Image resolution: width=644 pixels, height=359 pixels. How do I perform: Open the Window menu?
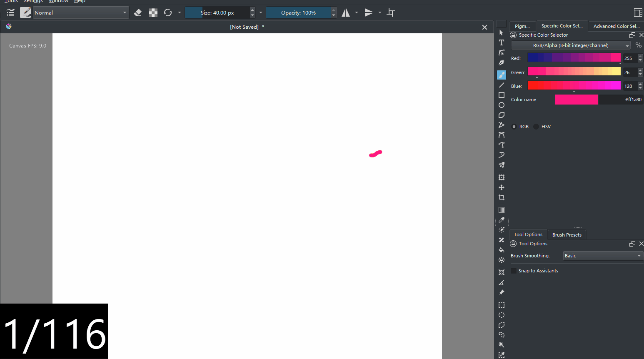pos(58,1)
